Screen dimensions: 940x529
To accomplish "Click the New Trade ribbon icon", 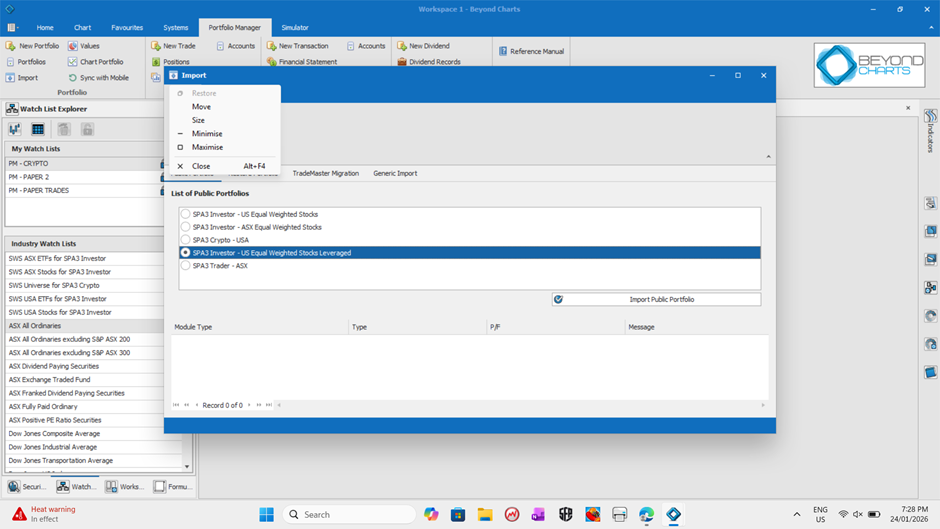I will 155,46.
